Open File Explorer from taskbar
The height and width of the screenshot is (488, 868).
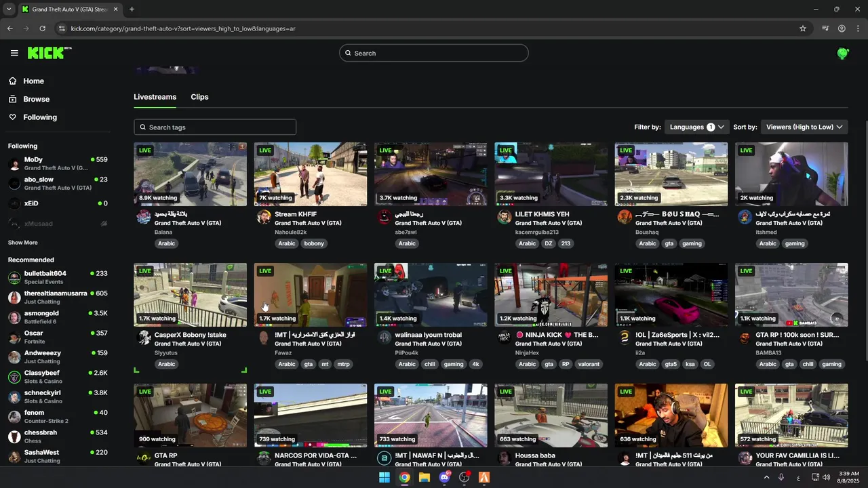pyautogui.click(x=425, y=477)
